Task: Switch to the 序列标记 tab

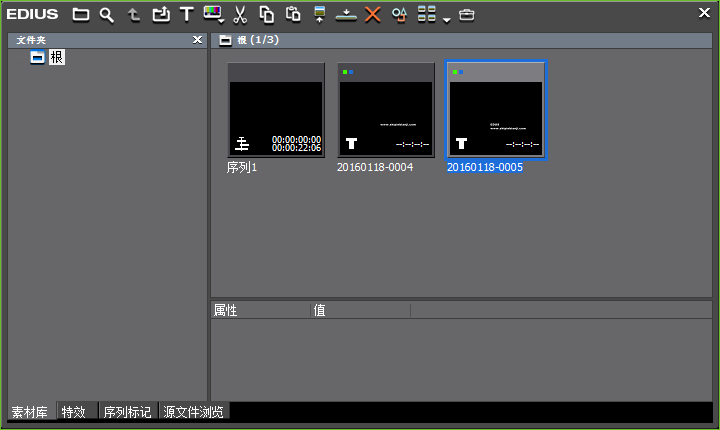Action: (x=127, y=412)
